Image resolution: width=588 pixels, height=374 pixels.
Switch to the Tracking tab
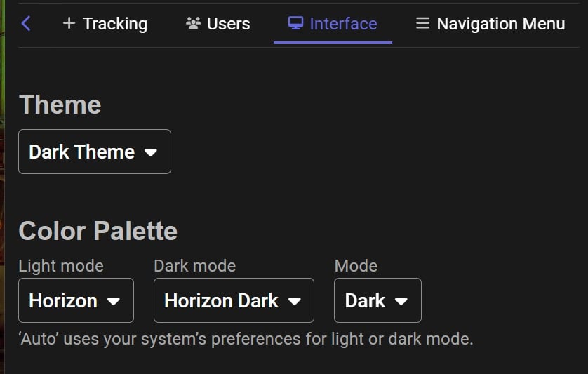[x=115, y=24]
